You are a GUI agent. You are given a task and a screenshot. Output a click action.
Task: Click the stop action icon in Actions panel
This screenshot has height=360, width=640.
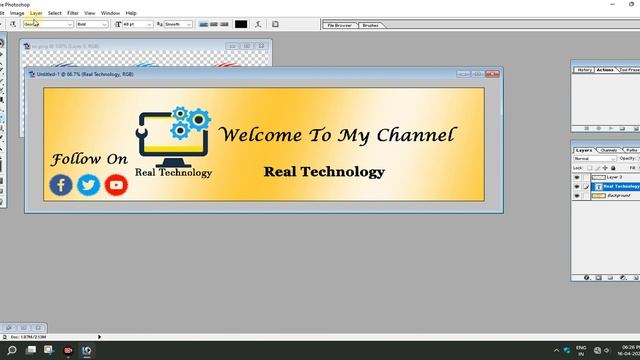pyautogui.click(x=587, y=129)
